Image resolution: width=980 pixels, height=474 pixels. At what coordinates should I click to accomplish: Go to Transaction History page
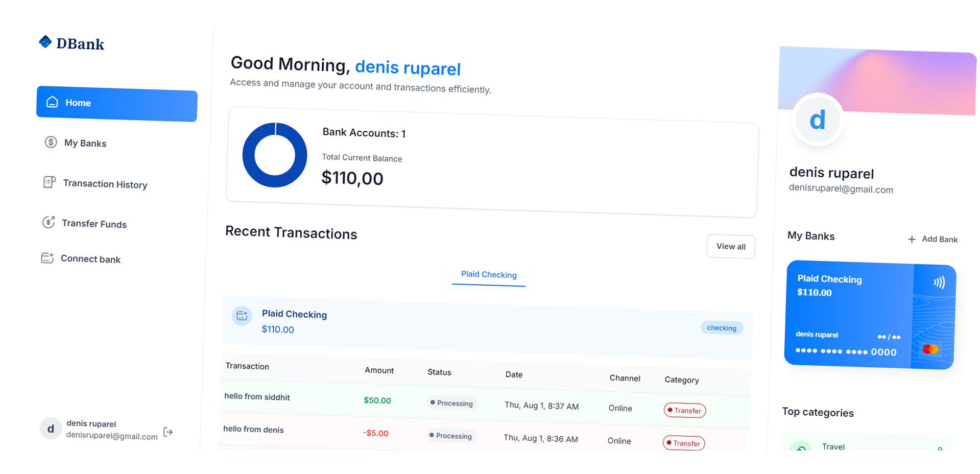[x=105, y=184]
